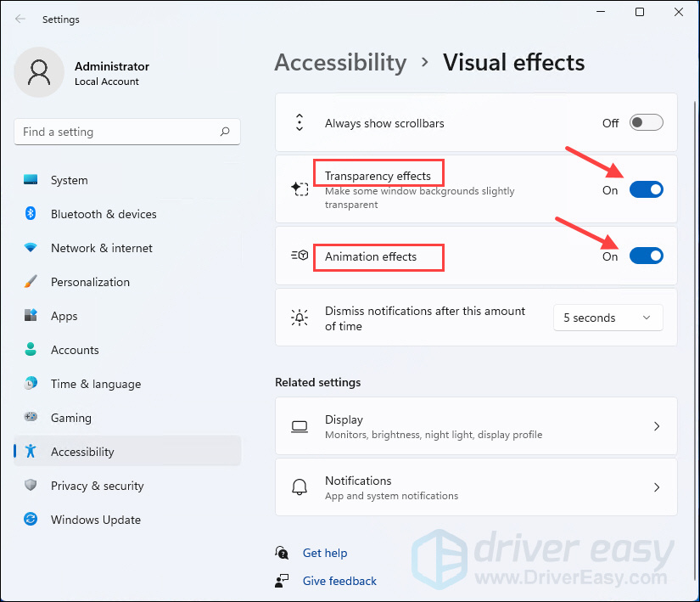Click the Transparency effects sparkle icon

[300, 188]
